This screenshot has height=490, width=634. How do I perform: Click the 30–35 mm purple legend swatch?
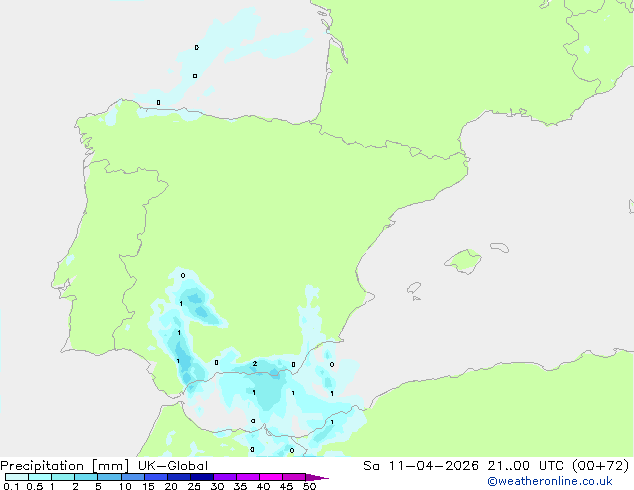225,477
